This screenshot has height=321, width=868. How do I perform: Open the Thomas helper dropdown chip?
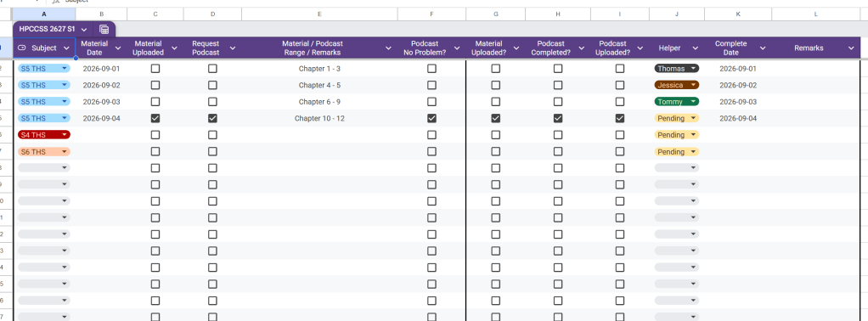click(x=676, y=69)
